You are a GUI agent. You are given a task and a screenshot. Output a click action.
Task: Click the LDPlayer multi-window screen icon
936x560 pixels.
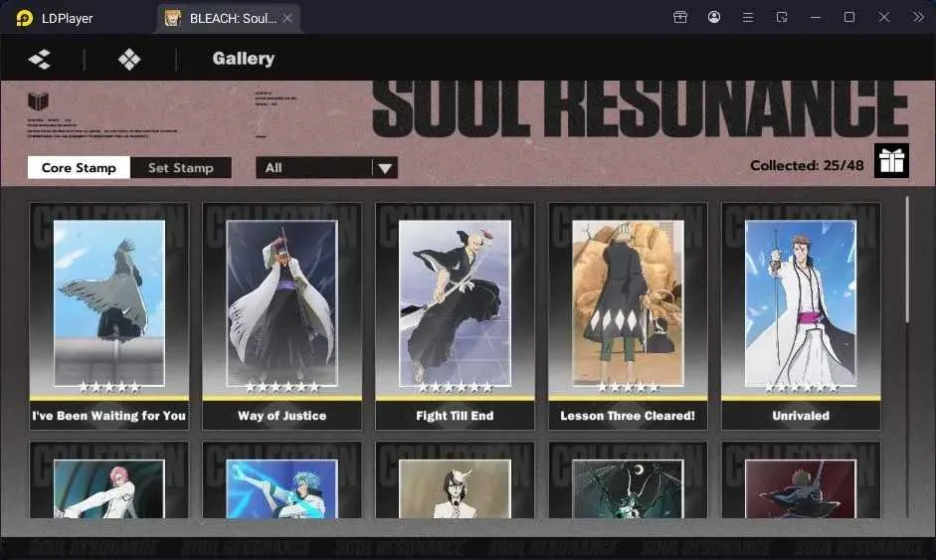(782, 17)
